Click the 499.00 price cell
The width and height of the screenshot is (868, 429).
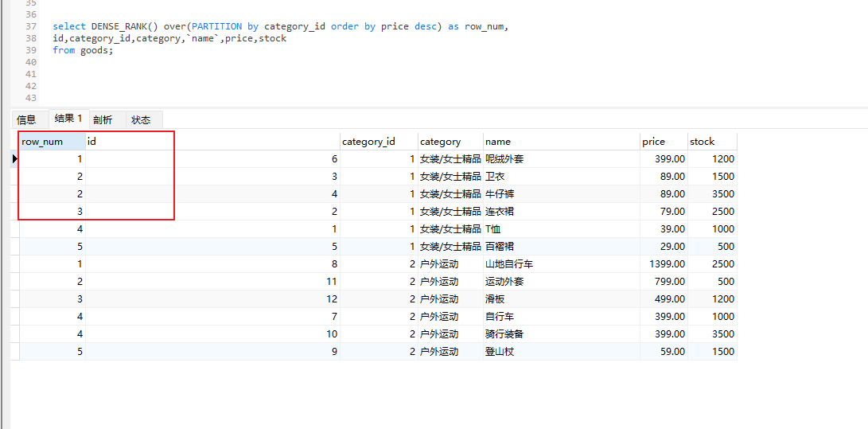coord(664,299)
